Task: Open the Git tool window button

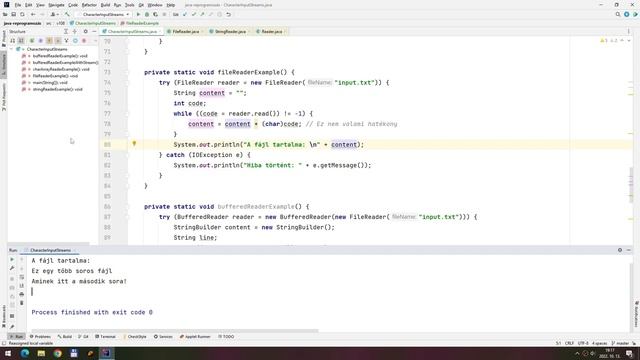Action: point(83,337)
